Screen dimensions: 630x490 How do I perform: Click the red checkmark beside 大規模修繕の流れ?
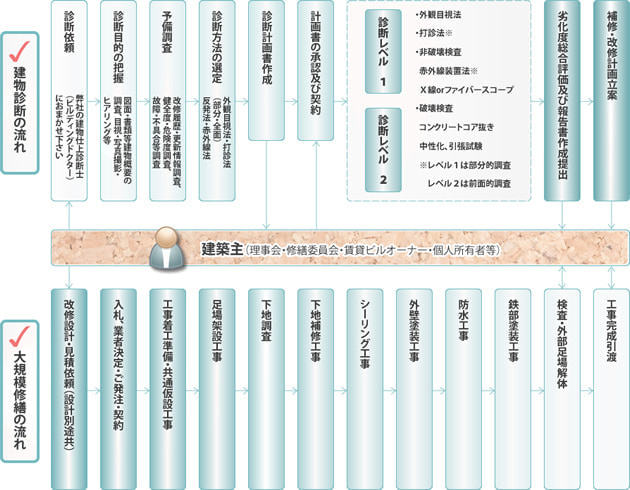click(19, 336)
